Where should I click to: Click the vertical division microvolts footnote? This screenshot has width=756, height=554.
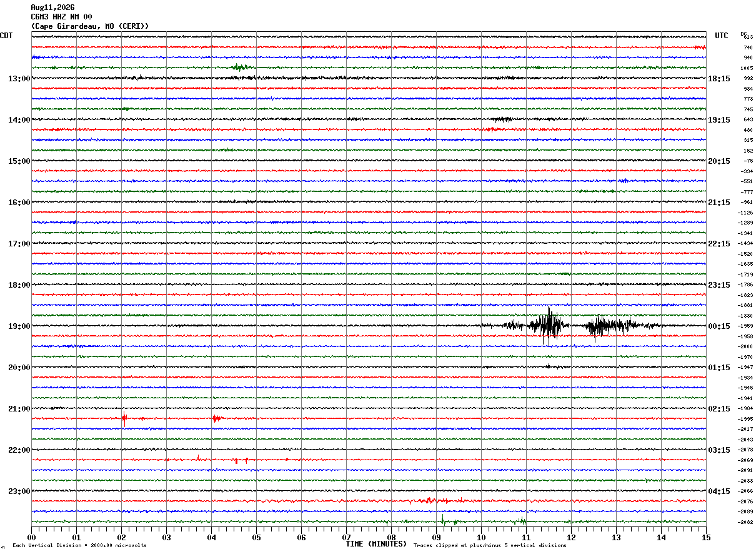(x=79, y=546)
